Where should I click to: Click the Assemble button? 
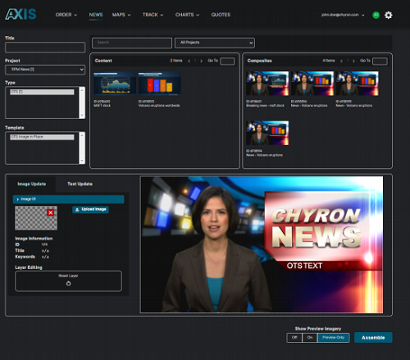[373, 338]
